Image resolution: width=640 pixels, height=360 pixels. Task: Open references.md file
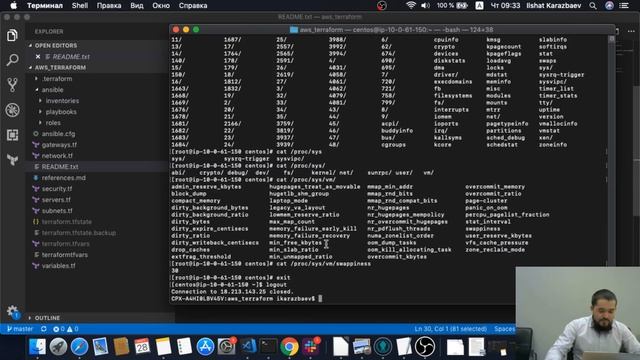(63, 178)
